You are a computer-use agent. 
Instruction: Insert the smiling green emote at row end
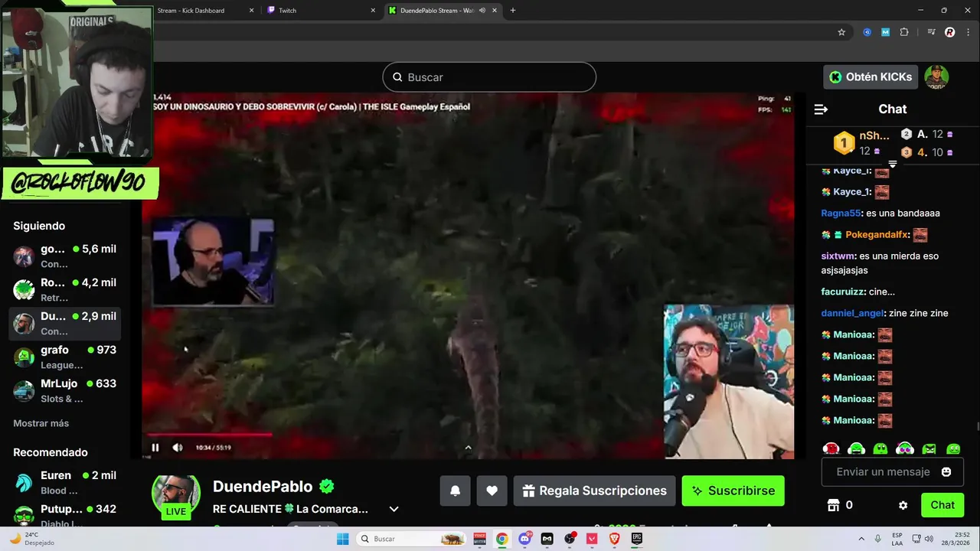953,449
